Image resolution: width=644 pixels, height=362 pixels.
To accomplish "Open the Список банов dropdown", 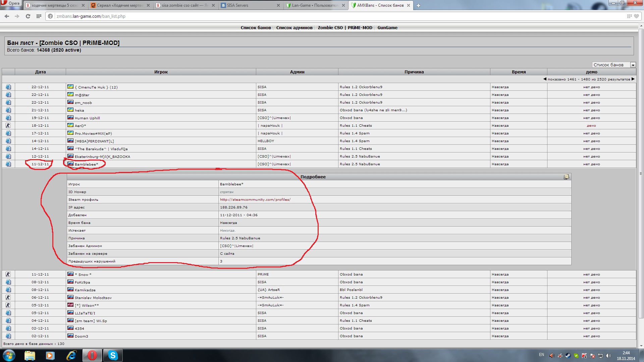I will 614,65.
